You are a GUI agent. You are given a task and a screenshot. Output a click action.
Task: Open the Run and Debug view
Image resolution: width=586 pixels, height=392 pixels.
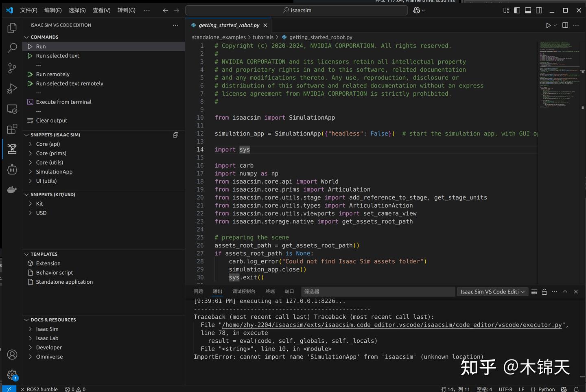coord(12,88)
